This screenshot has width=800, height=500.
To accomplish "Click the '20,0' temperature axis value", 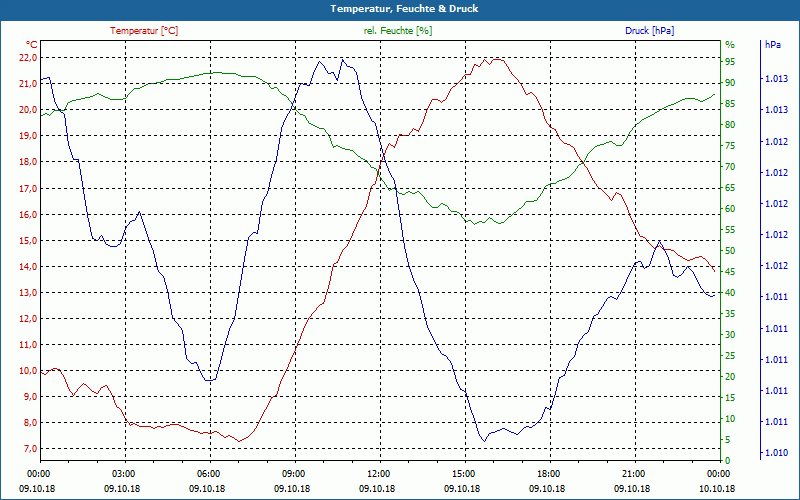I will [28, 110].
